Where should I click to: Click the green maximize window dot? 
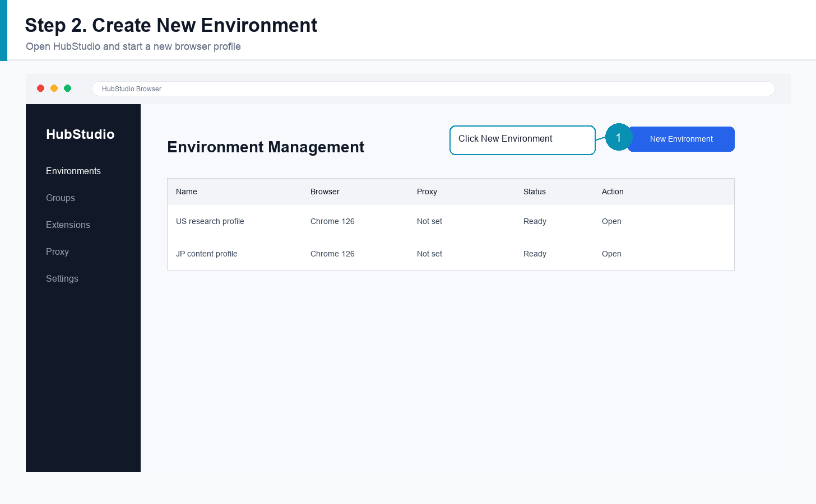(x=68, y=88)
